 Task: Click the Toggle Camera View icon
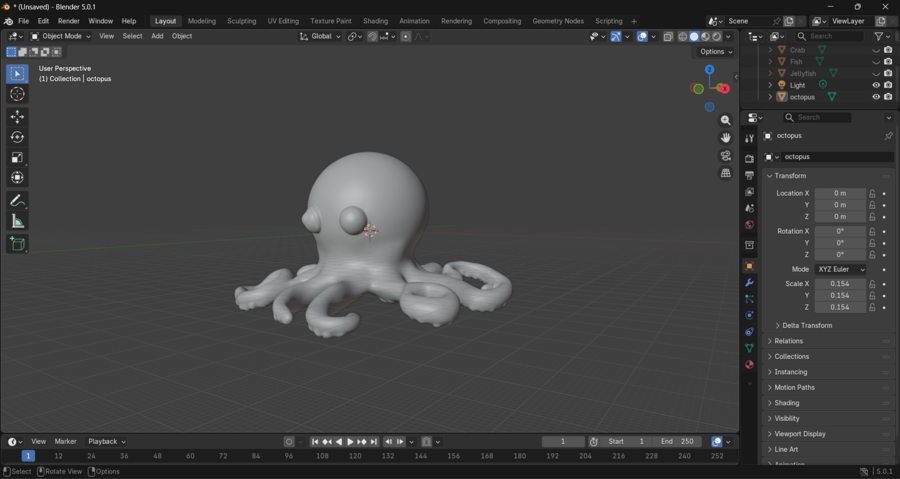coord(726,156)
